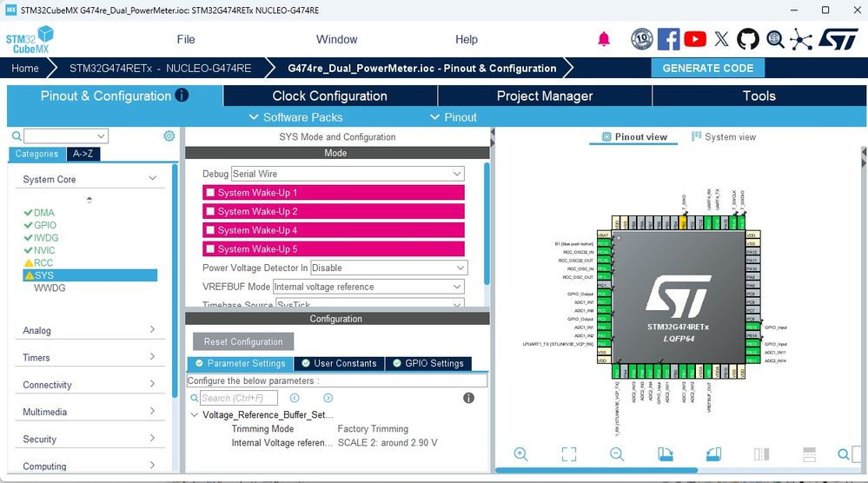Open the GPIO Settings tab

pyautogui.click(x=428, y=363)
